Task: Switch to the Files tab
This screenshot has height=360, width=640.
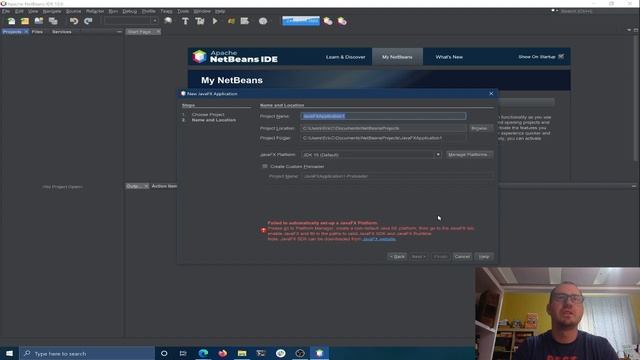Action: 37,31
